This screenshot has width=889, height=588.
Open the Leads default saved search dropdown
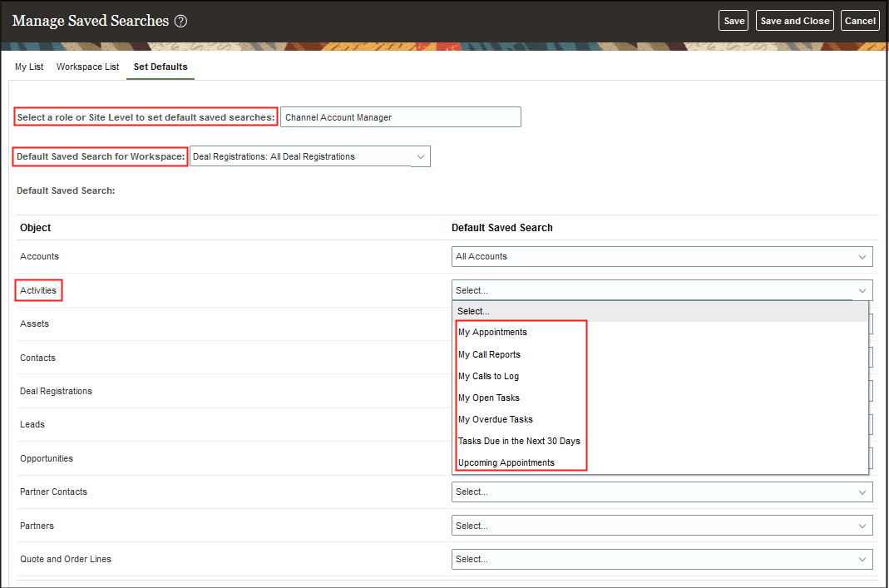[868, 424]
